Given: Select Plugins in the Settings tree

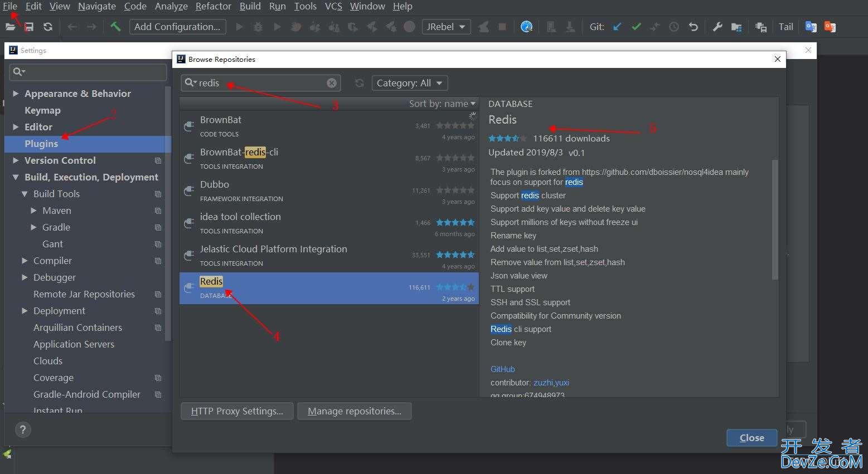Looking at the screenshot, I should point(41,144).
